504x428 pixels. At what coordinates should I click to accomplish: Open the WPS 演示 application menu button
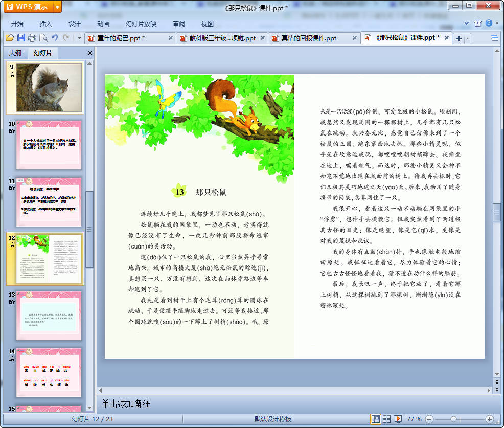point(28,7)
